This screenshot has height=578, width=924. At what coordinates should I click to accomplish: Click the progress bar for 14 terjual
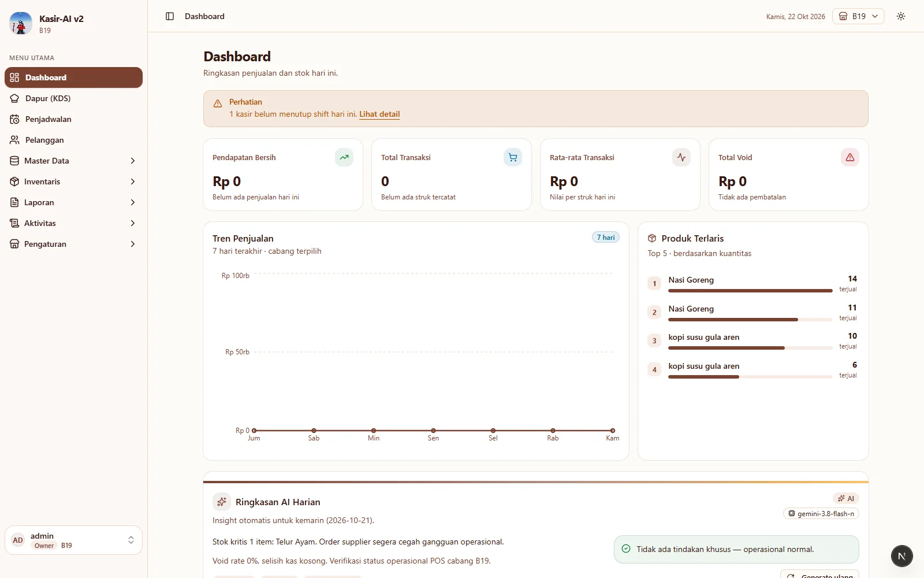[750, 291]
